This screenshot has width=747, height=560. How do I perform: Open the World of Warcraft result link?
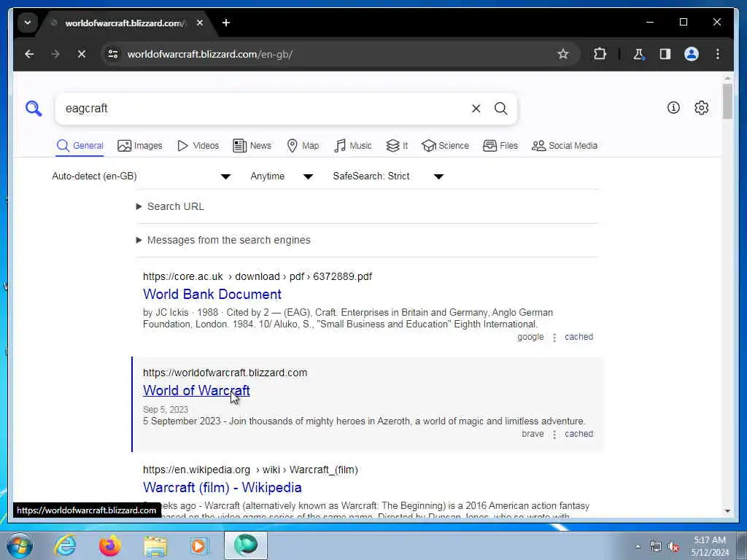tap(196, 391)
